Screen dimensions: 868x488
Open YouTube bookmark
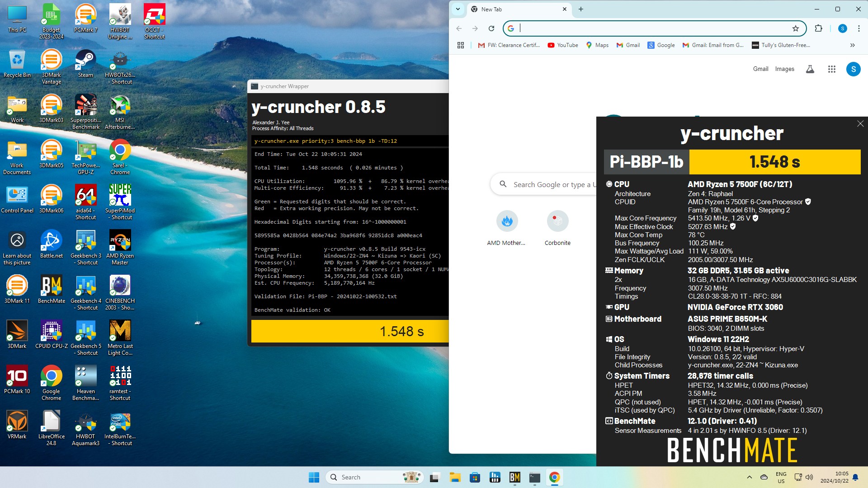(x=563, y=45)
